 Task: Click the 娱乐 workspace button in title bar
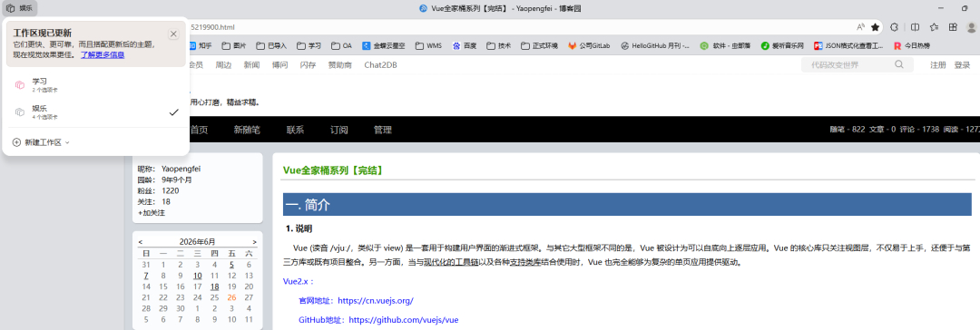click(19, 8)
